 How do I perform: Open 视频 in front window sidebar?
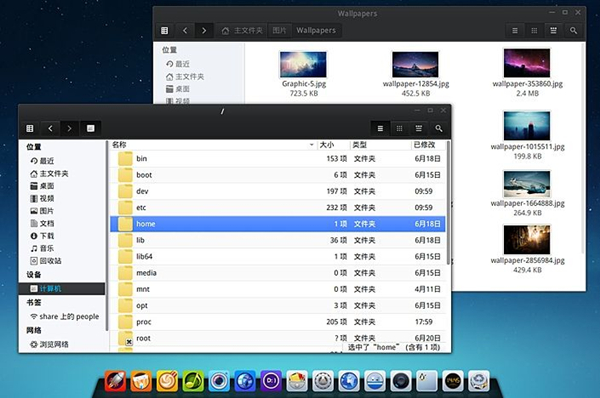click(62, 199)
